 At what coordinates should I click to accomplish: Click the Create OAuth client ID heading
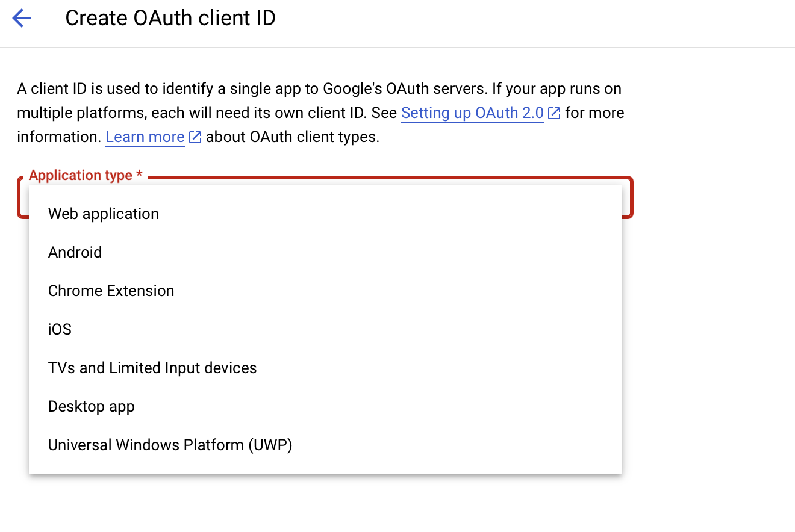click(x=170, y=18)
